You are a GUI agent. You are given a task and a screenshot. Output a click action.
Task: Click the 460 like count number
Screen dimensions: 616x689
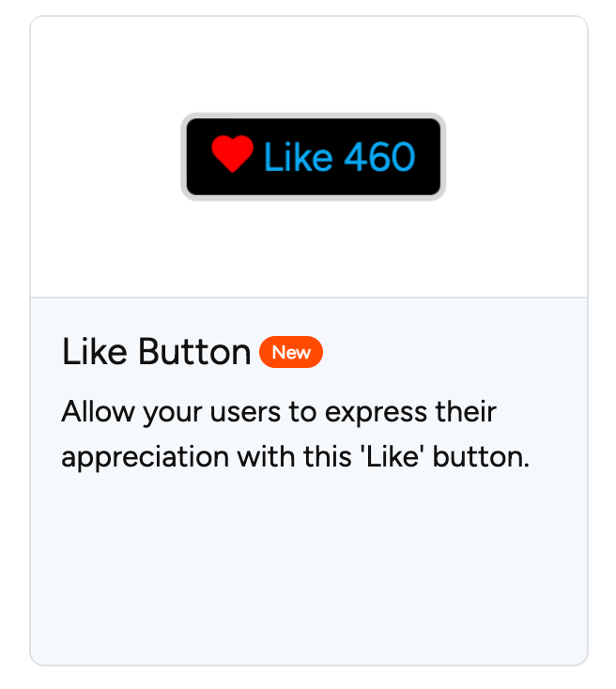point(379,157)
